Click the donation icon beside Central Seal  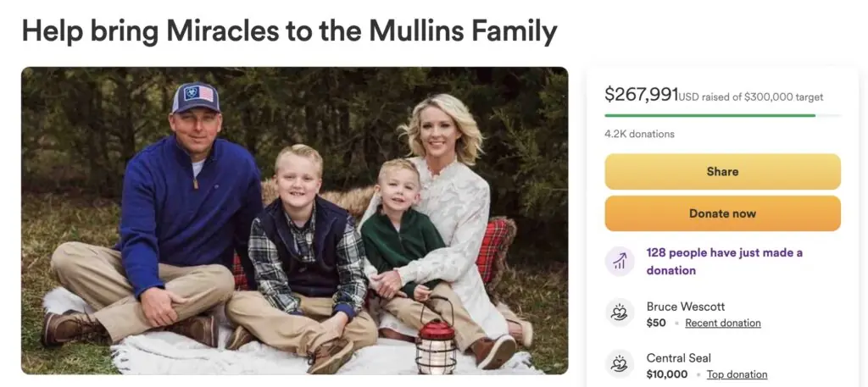620,365
